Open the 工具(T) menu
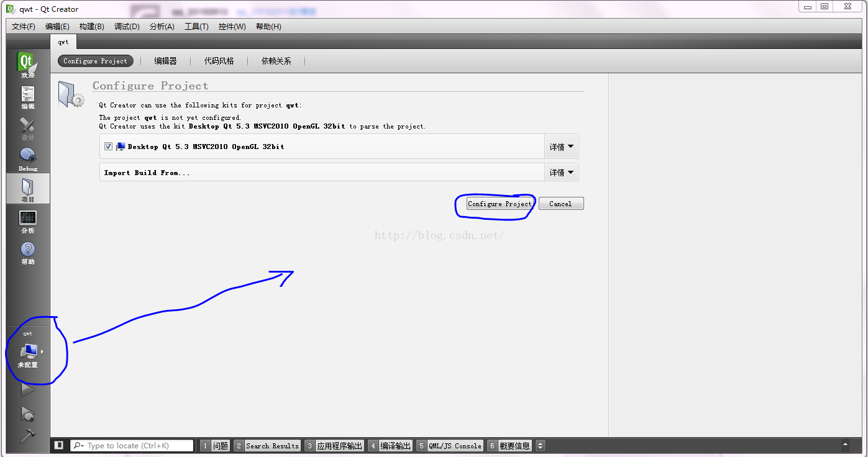Image resolution: width=868 pixels, height=457 pixels. [196, 27]
